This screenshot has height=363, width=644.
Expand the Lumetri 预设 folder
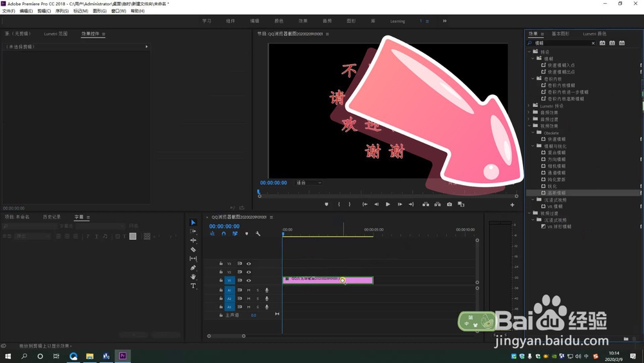(x=529, y=106)
